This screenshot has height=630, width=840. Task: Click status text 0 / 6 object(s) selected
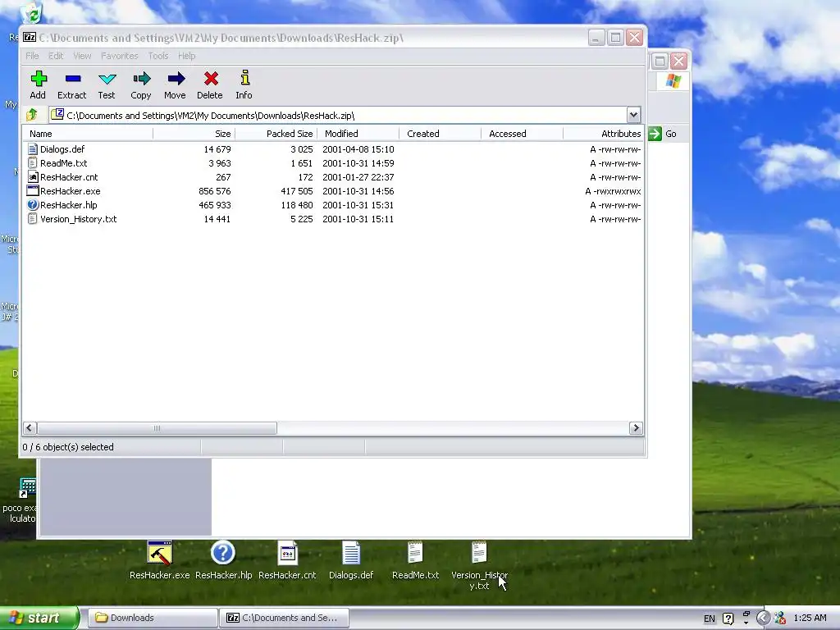point(68,447)
